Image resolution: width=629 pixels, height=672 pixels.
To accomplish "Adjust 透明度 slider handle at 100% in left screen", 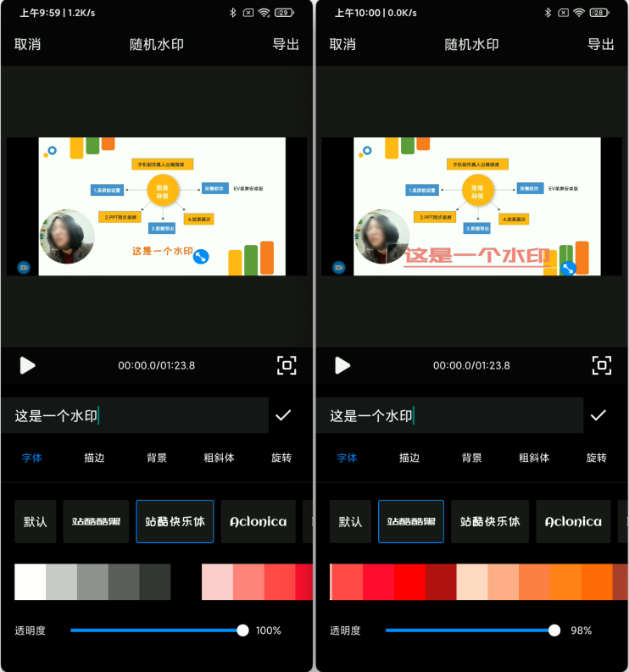I will pyautogui.click(x=242, y=630).
